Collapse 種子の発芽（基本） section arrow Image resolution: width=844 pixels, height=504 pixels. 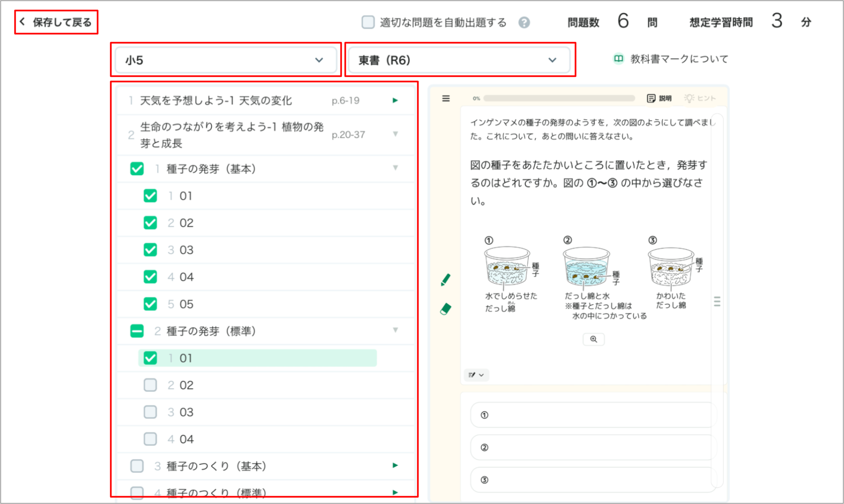pos(395,168)
